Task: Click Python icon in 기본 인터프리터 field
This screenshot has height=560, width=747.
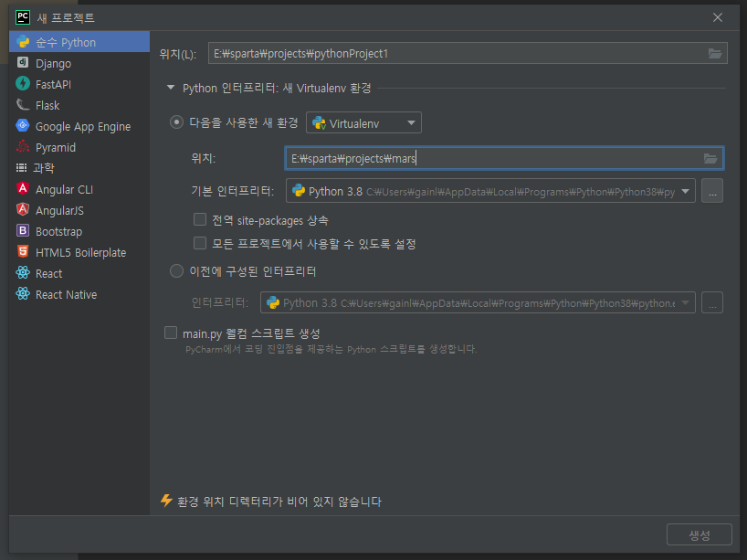Action: pyautogui.click(x=299, y=191)
